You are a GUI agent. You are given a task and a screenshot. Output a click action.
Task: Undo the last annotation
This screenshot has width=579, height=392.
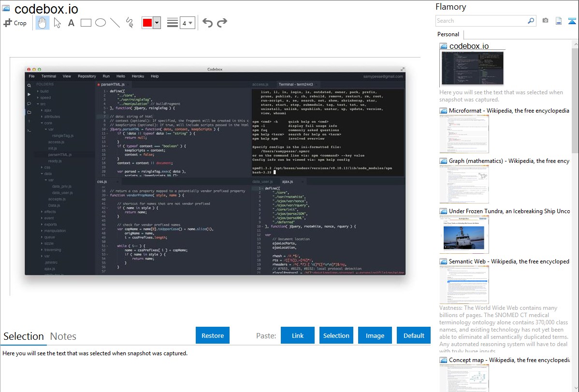point(207,23)
